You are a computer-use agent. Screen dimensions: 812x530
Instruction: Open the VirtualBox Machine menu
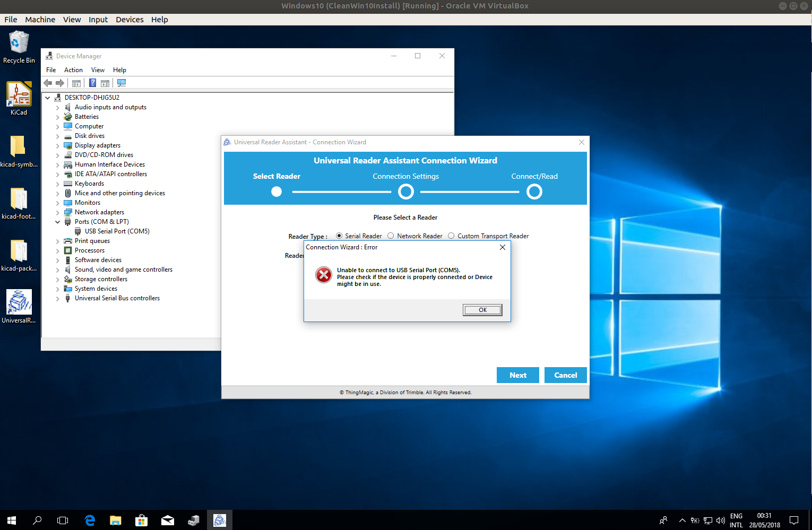pos(40,20)
